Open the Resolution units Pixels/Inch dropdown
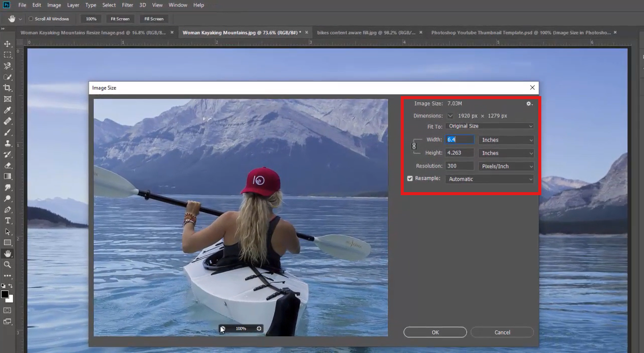 pyautogui.click(x=506, y=166)
